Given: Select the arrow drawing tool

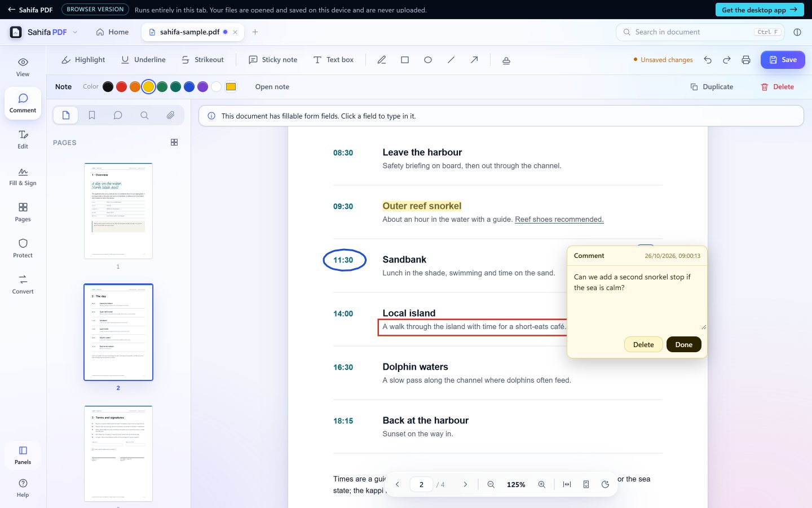Looking at the screenshot, I should click(474, 60).
